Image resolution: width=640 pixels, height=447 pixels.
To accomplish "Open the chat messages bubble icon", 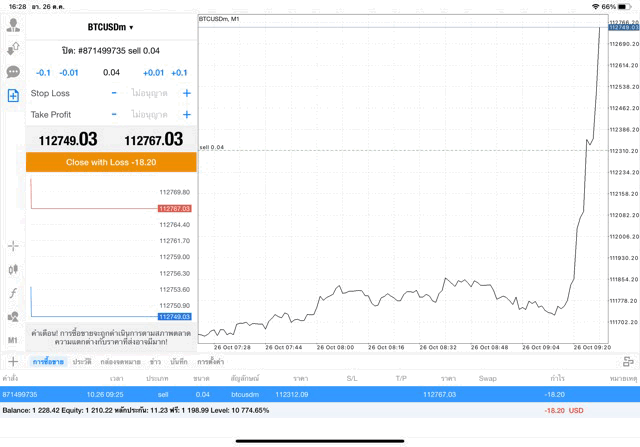I will point(13,72).
